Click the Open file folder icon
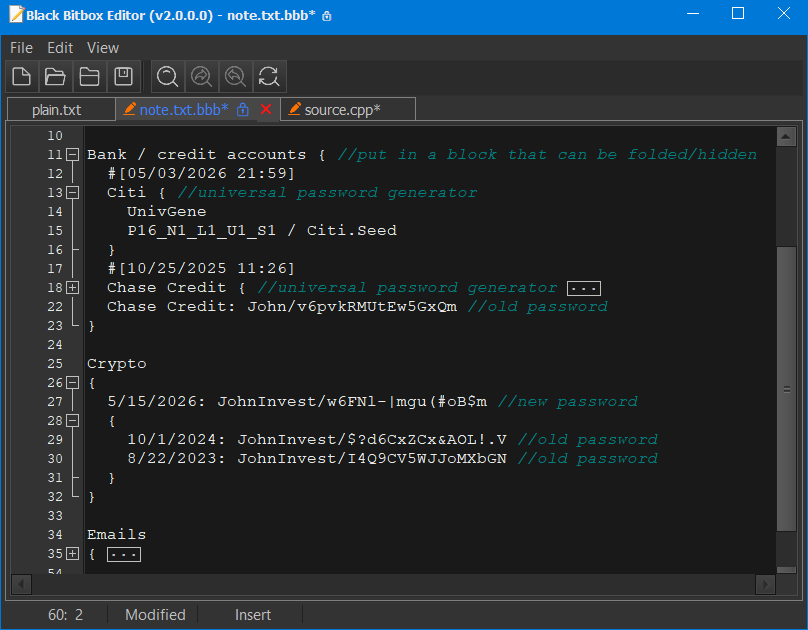Image resolution: width=808 pixels, height=630 pixels. coord(55,77)
